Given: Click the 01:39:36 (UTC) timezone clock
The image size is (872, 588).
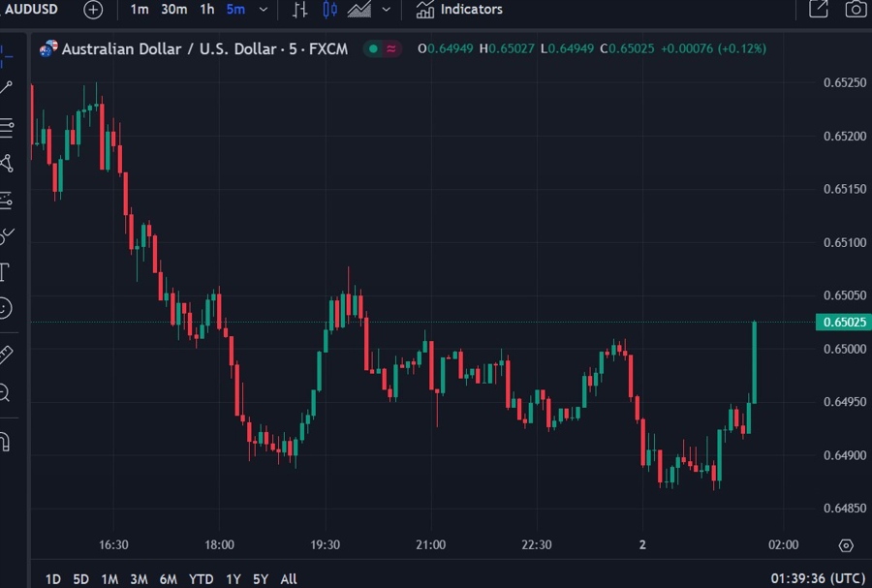Looking at the screenshot, I should pyautogui.click(x=818, y=579).
